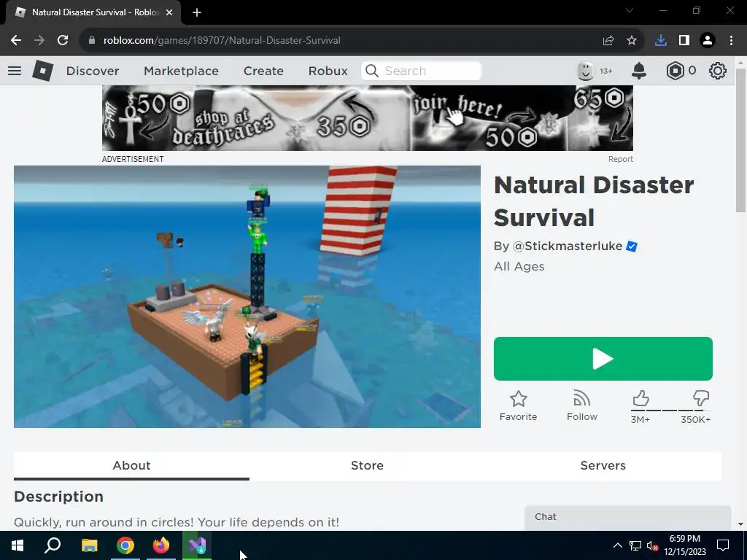
Task: View site information padlock
Action: tap(91, 41)
